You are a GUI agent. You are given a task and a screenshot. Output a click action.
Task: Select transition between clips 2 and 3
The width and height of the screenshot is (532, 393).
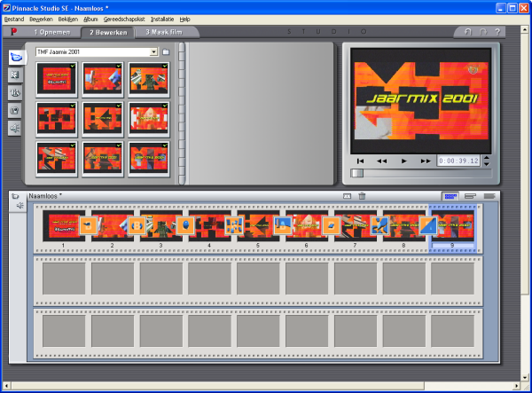coord(137,225)
